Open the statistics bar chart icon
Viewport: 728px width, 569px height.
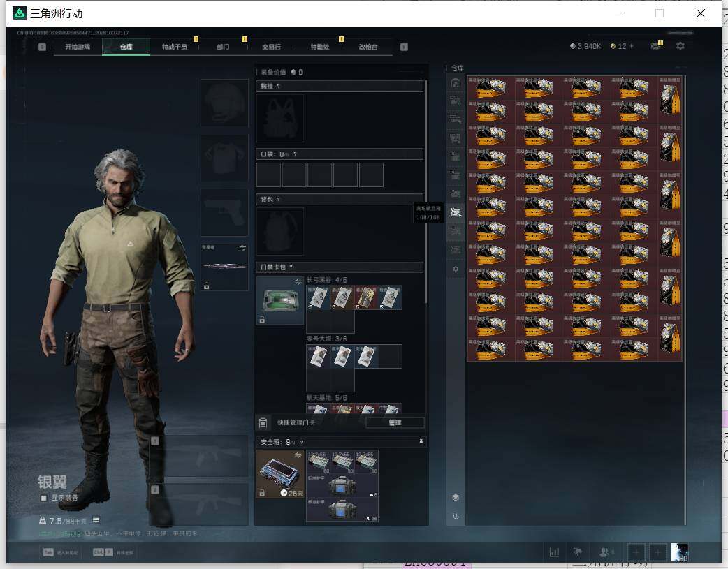click(554, 552)
